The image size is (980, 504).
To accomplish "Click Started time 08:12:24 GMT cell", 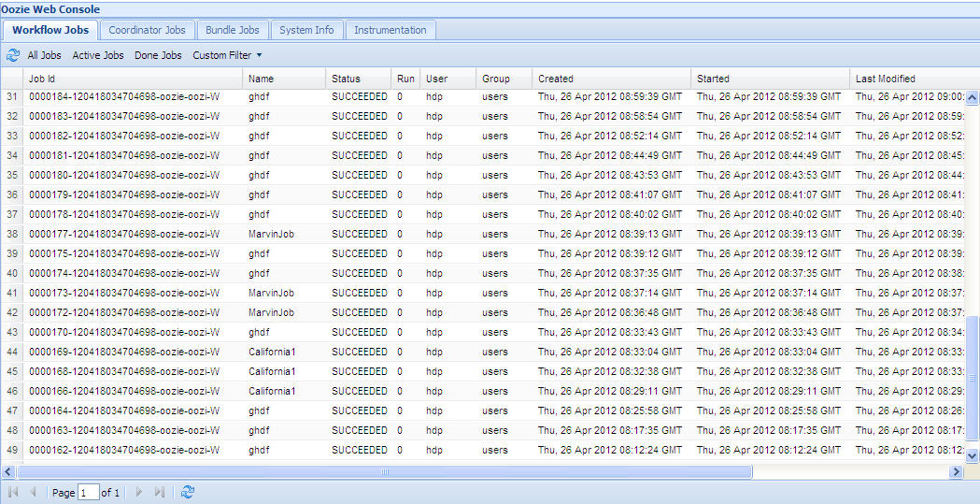I will click(769, 450).
